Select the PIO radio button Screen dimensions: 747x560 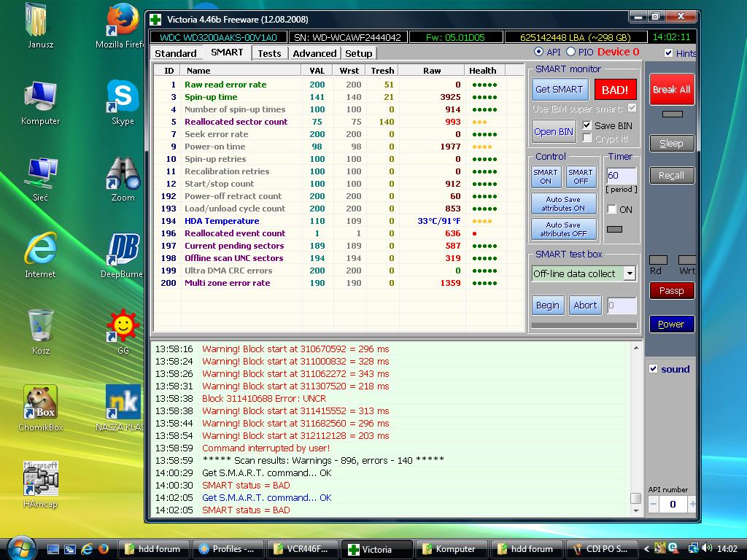pyautogui.click(x=570, y=52)
